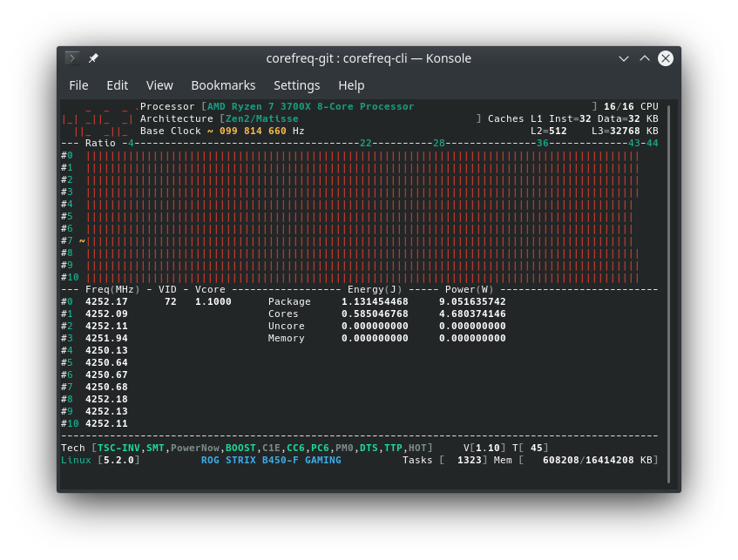Open the Bookmarks menu
Screen dimensions: 738x560
coord(223,85)
